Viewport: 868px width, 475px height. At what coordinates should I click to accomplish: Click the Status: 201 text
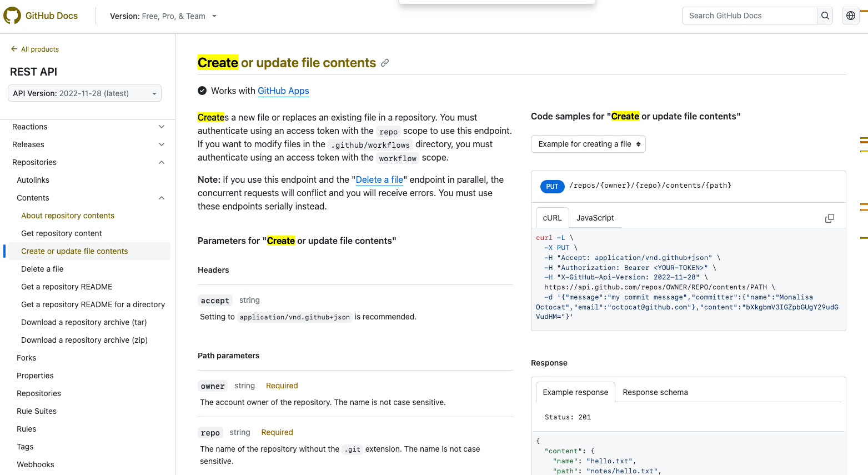pos(568,417)
